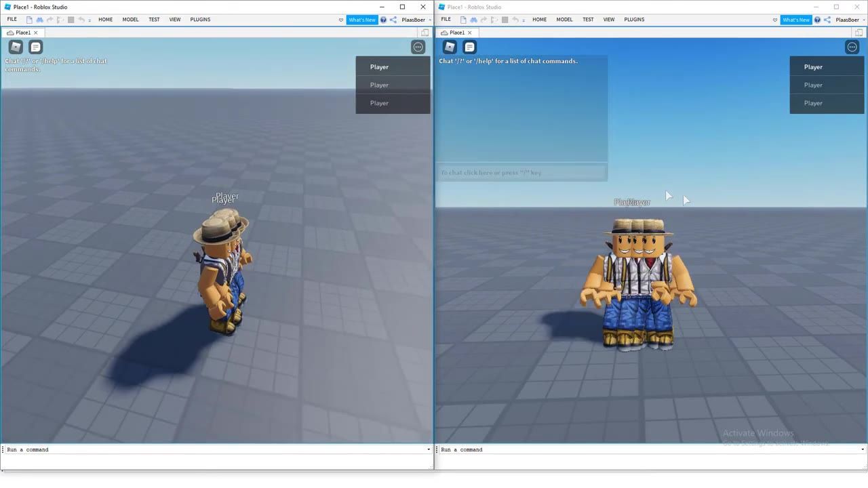Open the three-dots menu in right window
868x488 pixels.
[852, 47]
